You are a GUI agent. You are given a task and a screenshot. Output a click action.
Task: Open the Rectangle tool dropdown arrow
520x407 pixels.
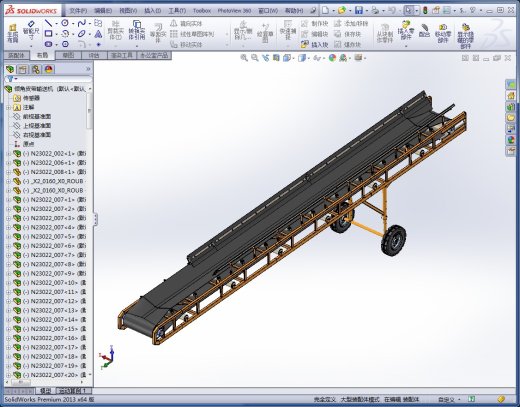(57, 34)
